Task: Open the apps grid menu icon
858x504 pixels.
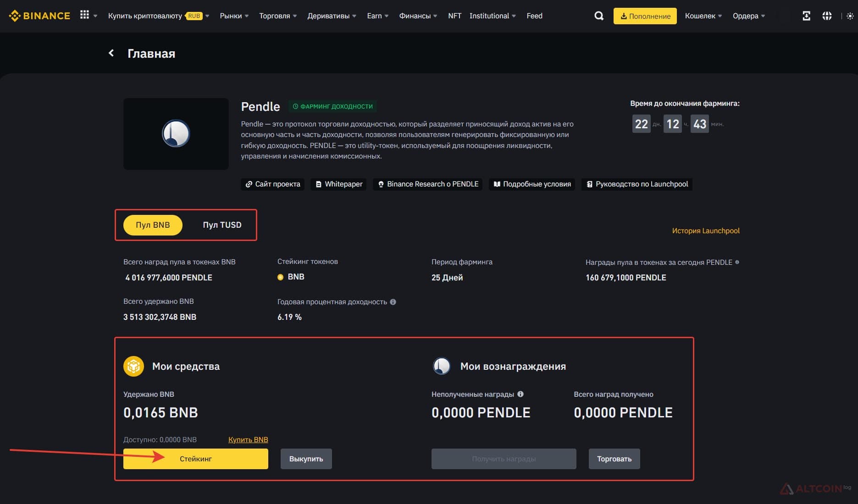Action: [x=84, y=15]
